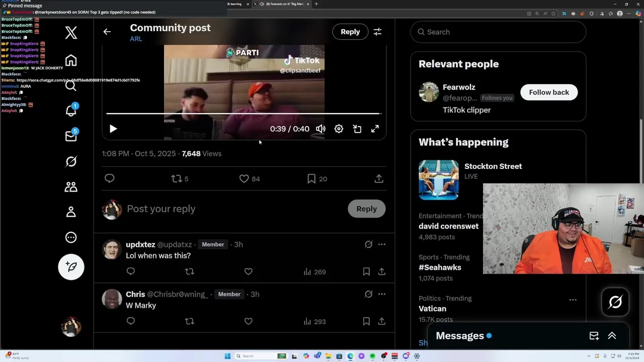Like the post with 84 likes
This screenshot has height=362, width=644.
(x=249, y=178)
